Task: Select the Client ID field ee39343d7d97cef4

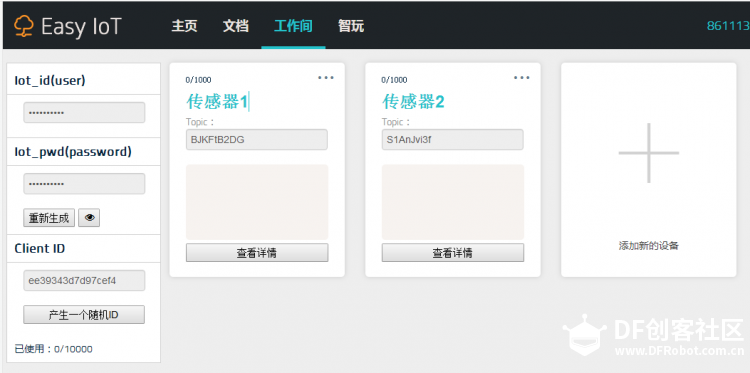Action: pyautogui.click(x=84, y=280)
